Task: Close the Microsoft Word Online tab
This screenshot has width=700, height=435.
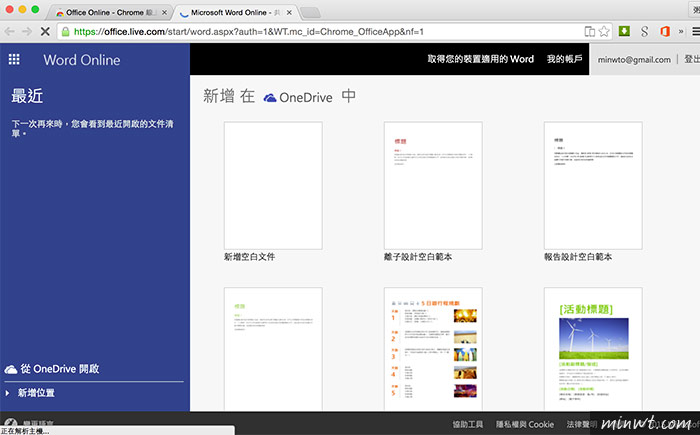Action: (289, 13)
